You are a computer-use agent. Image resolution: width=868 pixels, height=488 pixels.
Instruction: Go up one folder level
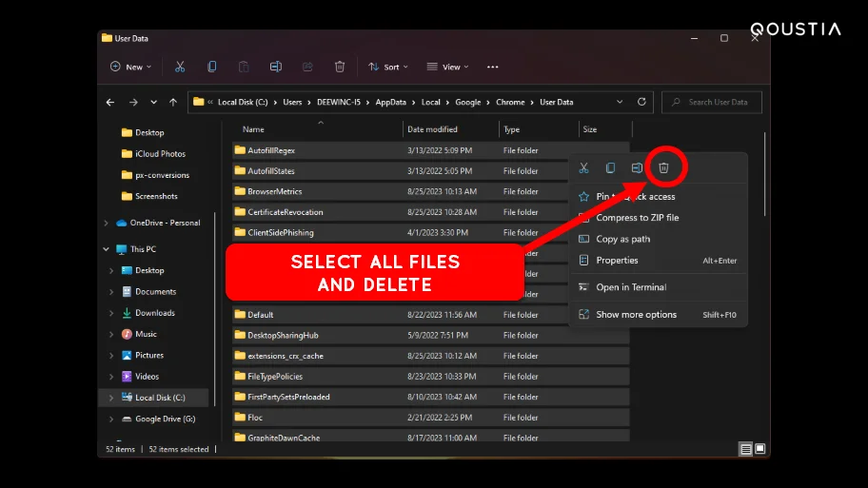(173, 103)
